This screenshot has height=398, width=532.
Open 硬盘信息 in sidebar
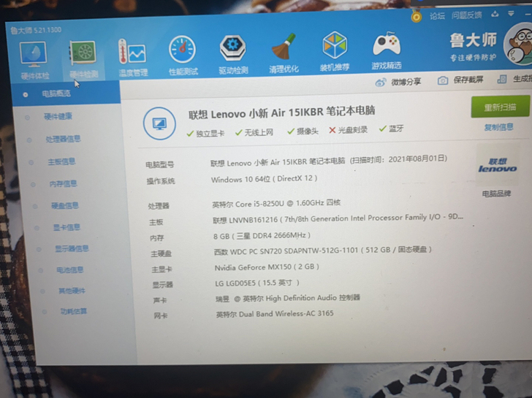point(65,205)
